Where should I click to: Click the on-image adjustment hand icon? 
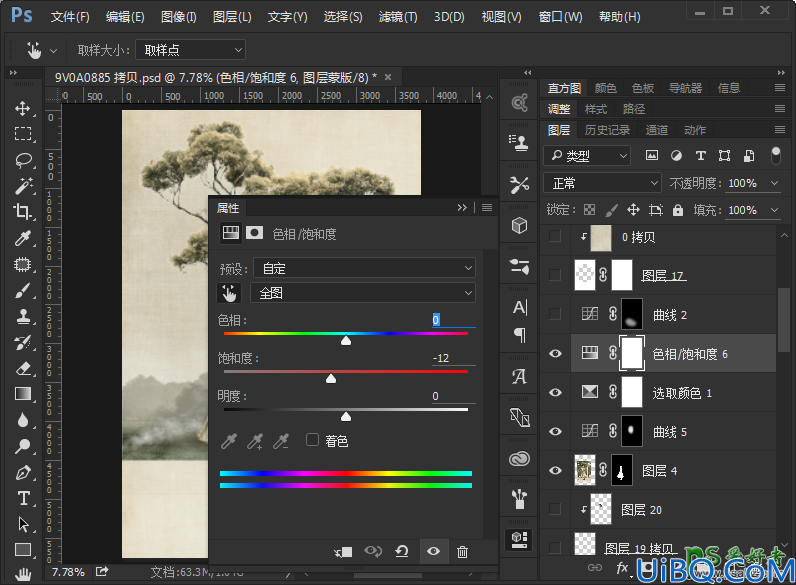pos(229,293)
